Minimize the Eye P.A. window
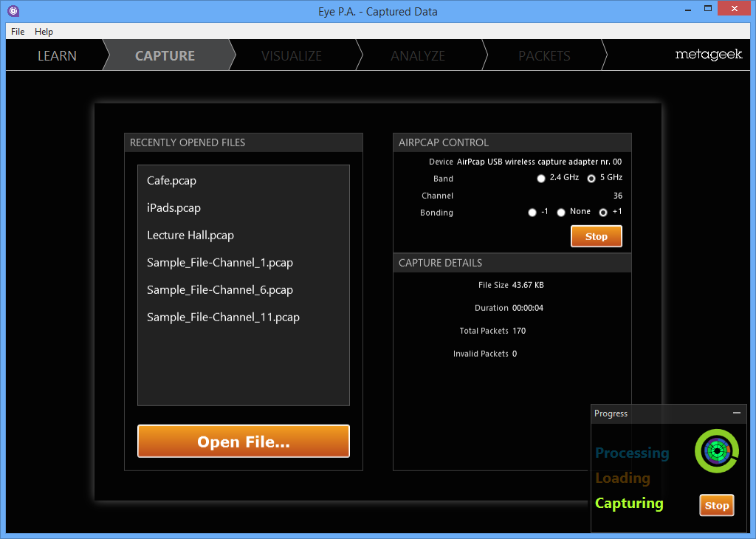Screen dimensions: 756x539 click(688, 9)
